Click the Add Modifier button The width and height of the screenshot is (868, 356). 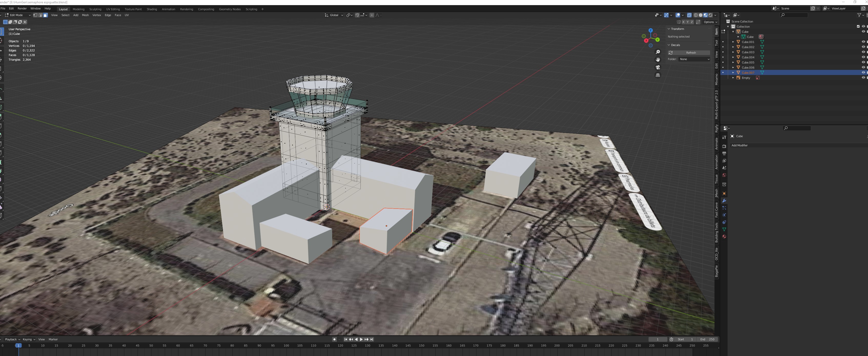(x=739, y=145)
